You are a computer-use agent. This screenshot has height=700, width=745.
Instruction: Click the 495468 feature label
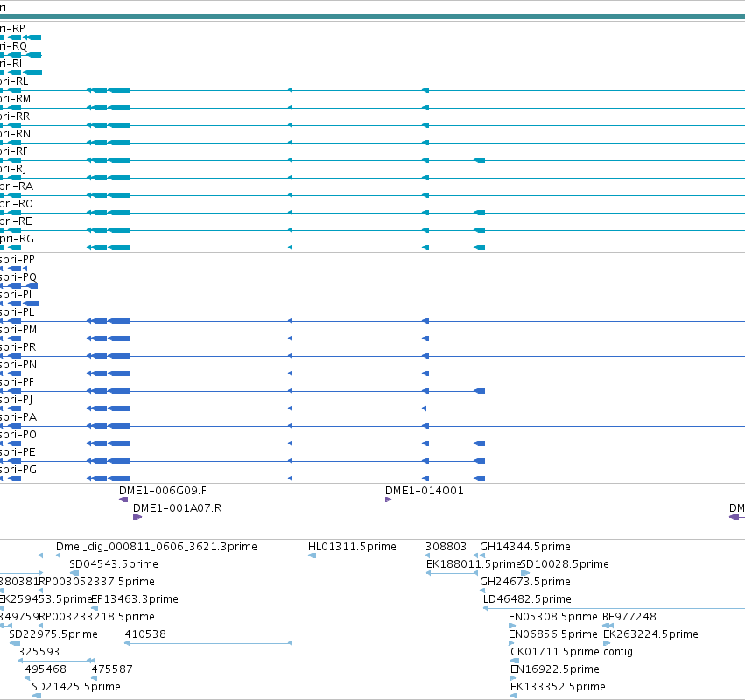[46, 669]
